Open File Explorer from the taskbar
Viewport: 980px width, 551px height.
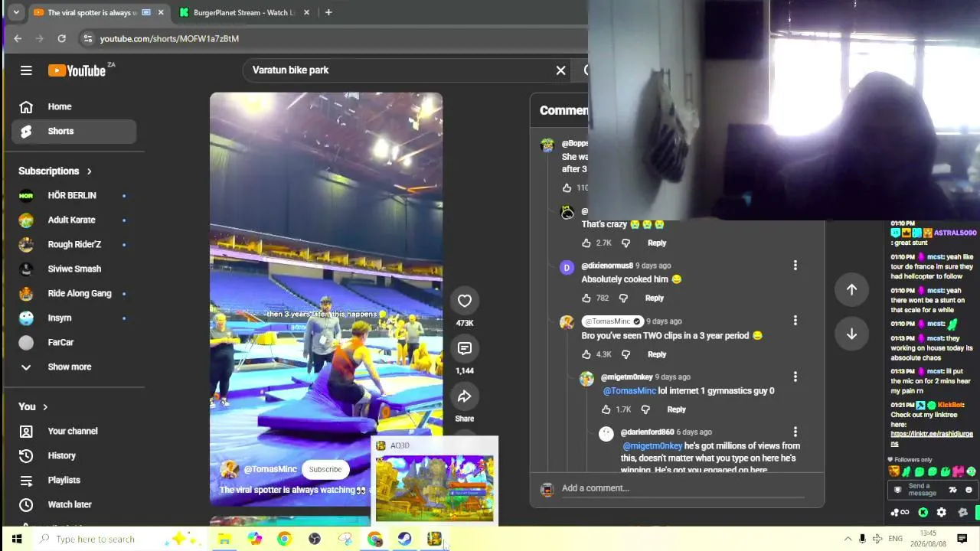pos(224,539)
